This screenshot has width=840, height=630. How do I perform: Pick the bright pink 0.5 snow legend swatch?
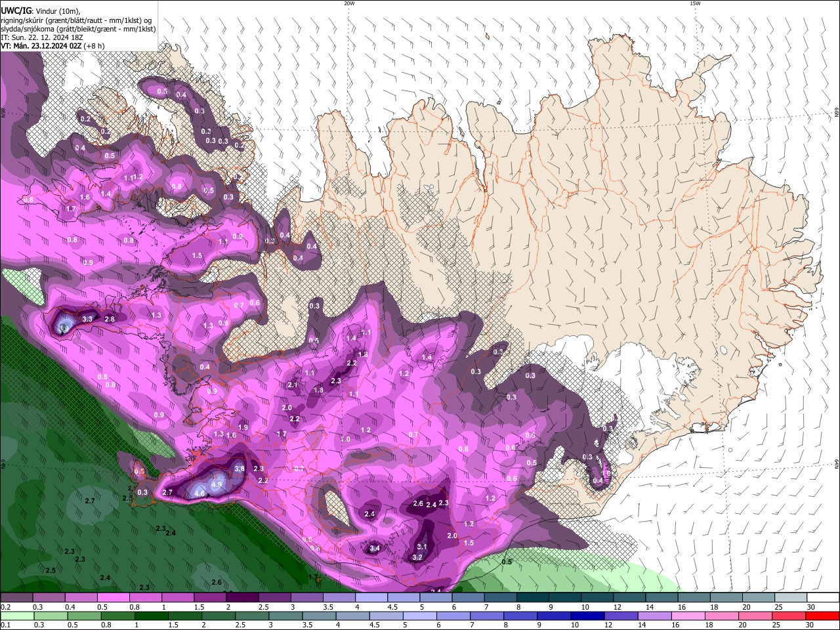(x=113, y=597)
